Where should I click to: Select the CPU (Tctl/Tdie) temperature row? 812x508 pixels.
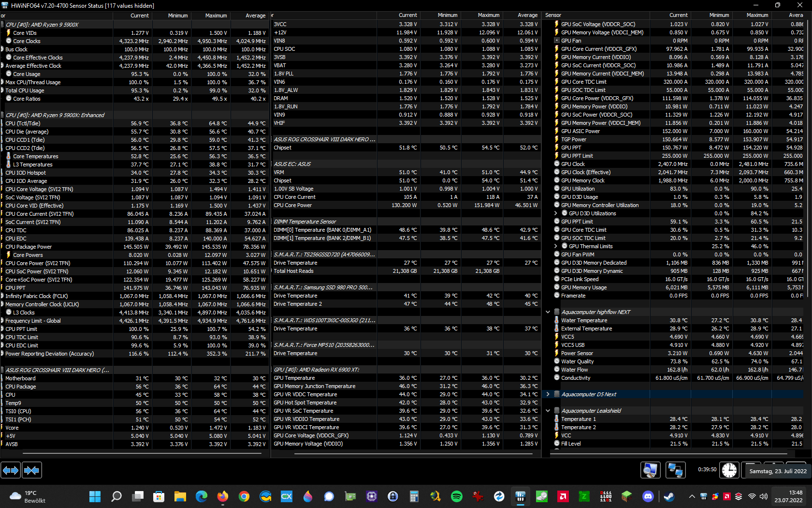tap(134, 123)
